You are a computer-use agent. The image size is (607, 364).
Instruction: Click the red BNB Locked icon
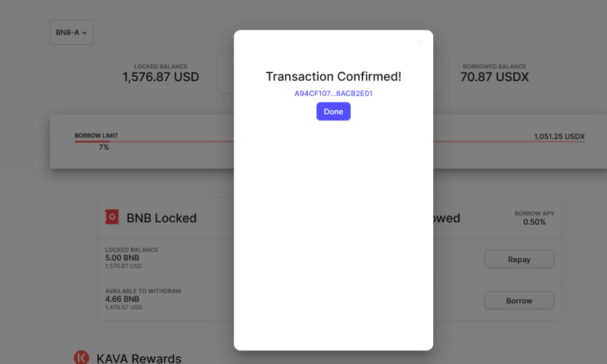point(112,217)
